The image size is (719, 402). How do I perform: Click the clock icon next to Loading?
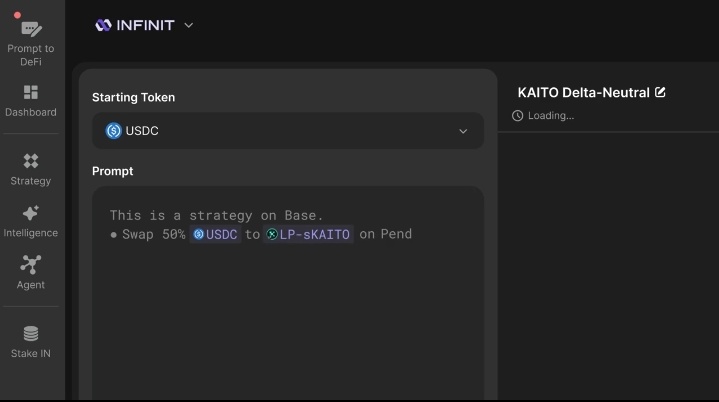(517, 116)
